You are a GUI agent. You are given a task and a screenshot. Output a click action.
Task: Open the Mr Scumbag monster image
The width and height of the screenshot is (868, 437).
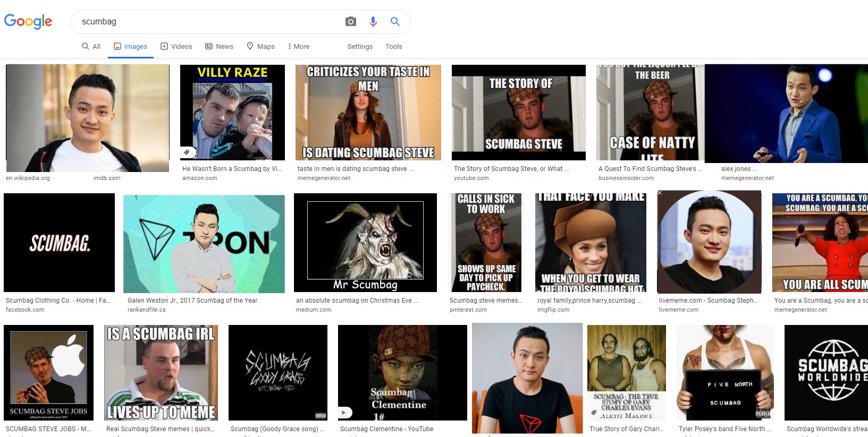(x=365, y=243)
